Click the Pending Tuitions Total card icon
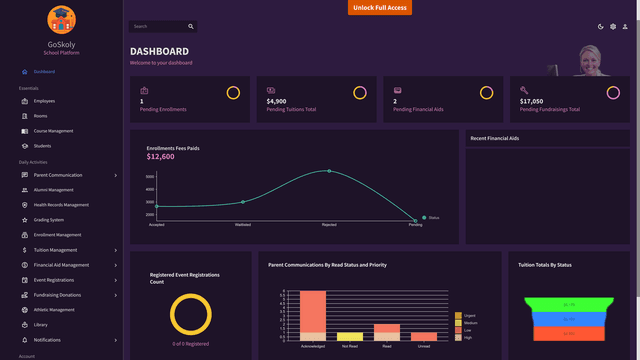 pyautogui.click(x=271, y=90)
